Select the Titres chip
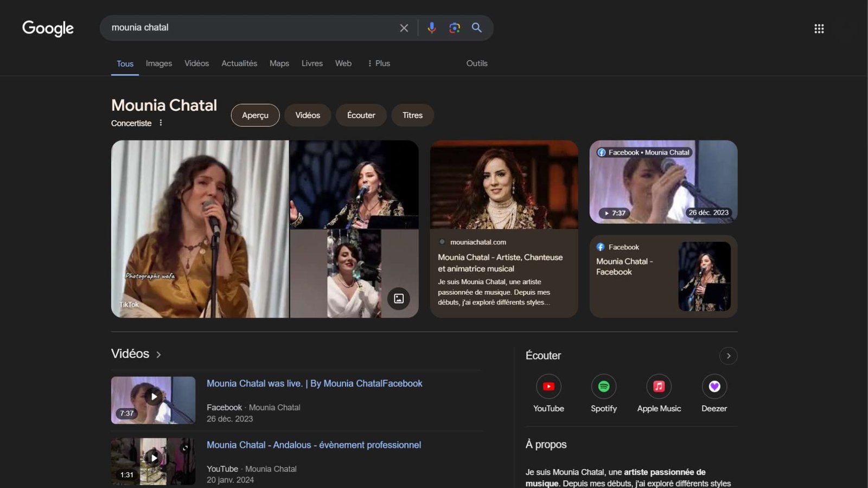868x488 pixels. pyautogui.click(x=412, y=115)
